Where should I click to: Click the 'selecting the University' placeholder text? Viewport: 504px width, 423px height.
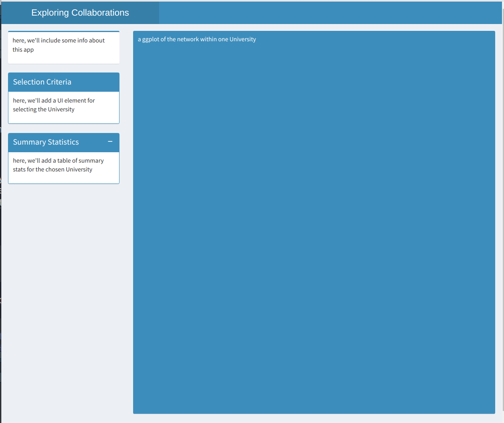tap(44, 109)
